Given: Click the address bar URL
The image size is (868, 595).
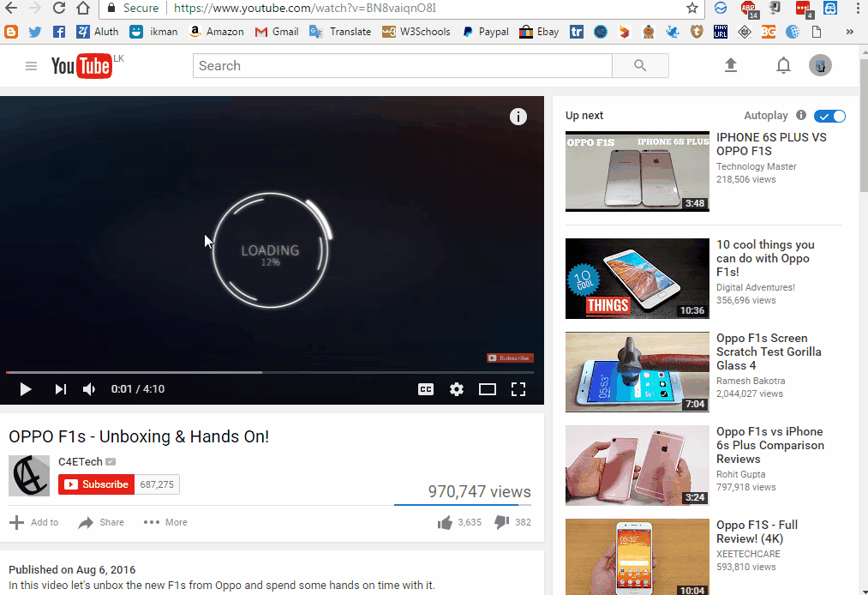Looking at the screenshot, I should click(304, 8).
